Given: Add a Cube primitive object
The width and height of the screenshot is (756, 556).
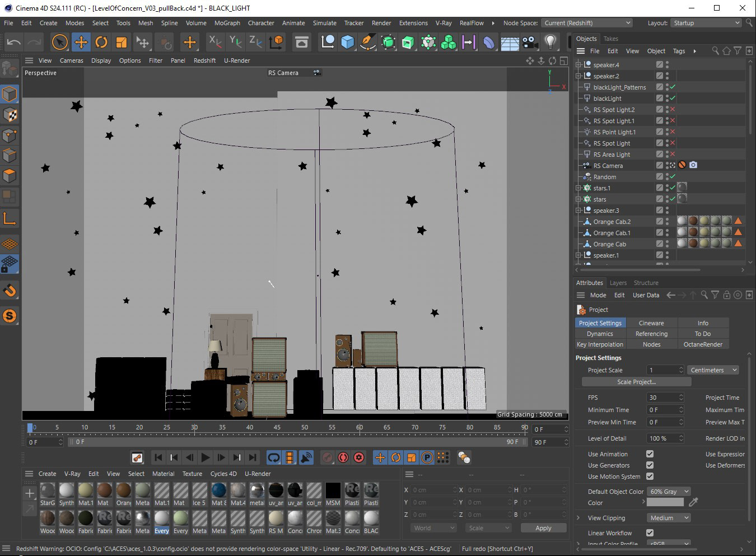Looking at the screenshot, I should [x=348, y=42].
